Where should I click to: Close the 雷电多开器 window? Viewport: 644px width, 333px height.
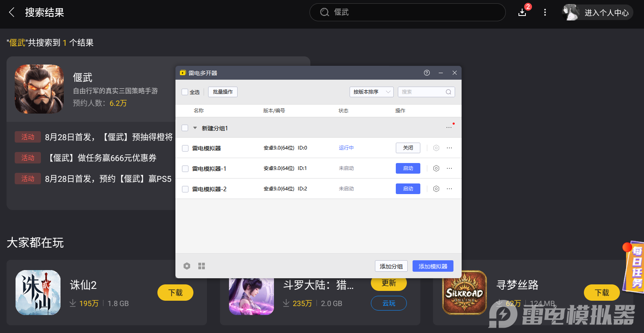pos(455,73)
